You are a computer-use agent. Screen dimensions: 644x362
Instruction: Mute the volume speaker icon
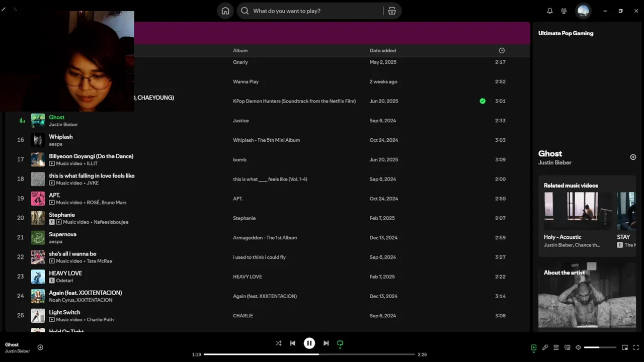tap(578, 347)
